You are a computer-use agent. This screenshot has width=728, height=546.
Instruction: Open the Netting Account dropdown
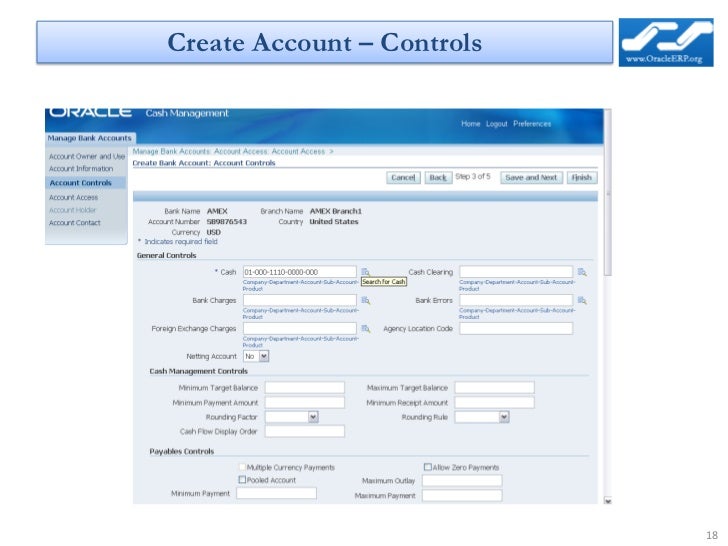pyautogui.click(x=256, y=356)
